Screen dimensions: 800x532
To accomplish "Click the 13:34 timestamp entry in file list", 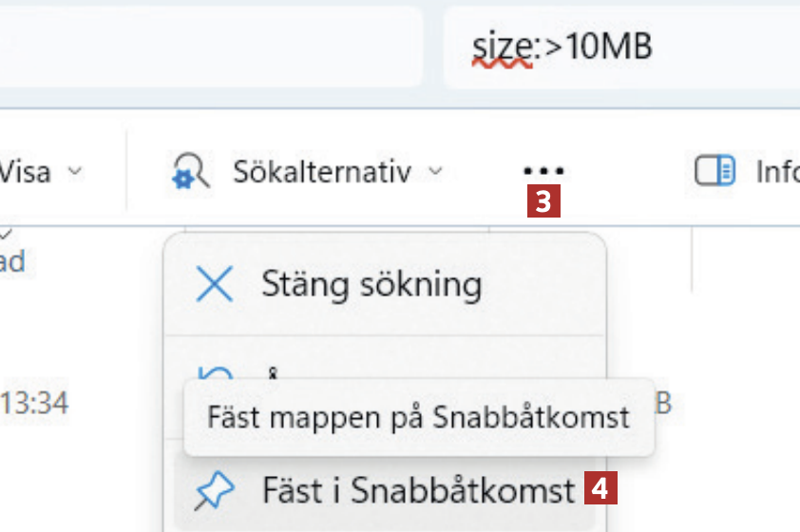I will pos(34,403).
